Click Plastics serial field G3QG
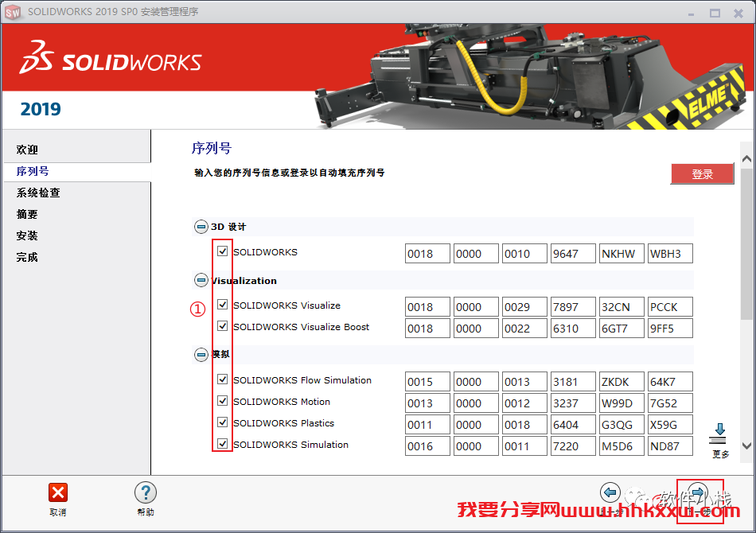This screenshot has height=533, width=756. point(622,425)
